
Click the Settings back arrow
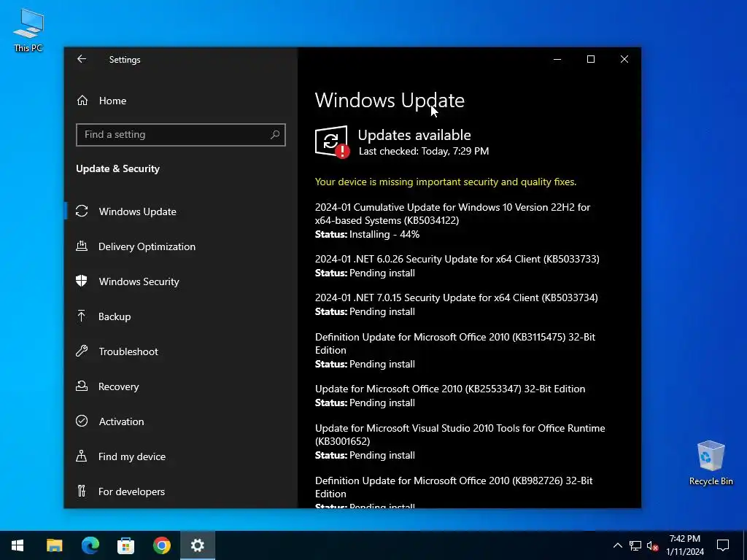82,59
